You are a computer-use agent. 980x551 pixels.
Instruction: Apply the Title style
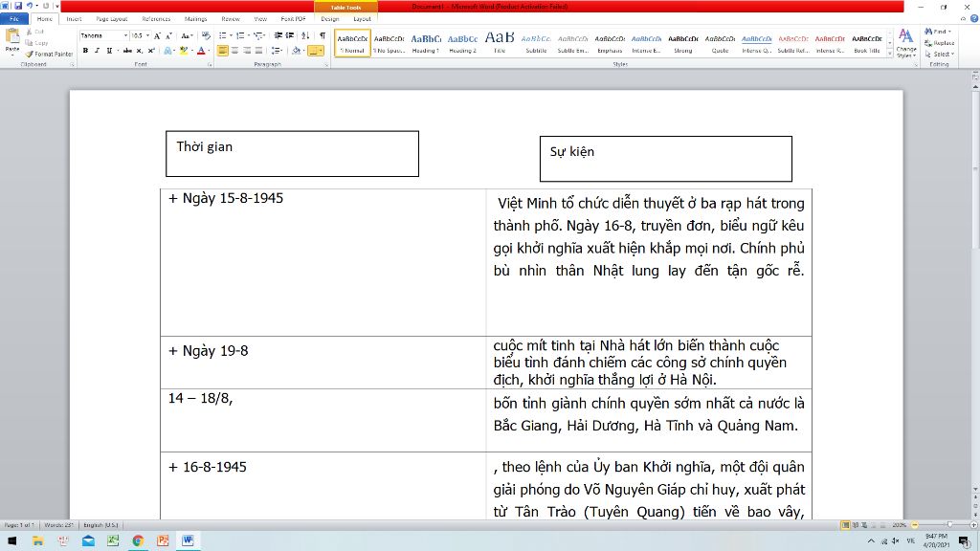pyautogui.click(x=500, y=43)
